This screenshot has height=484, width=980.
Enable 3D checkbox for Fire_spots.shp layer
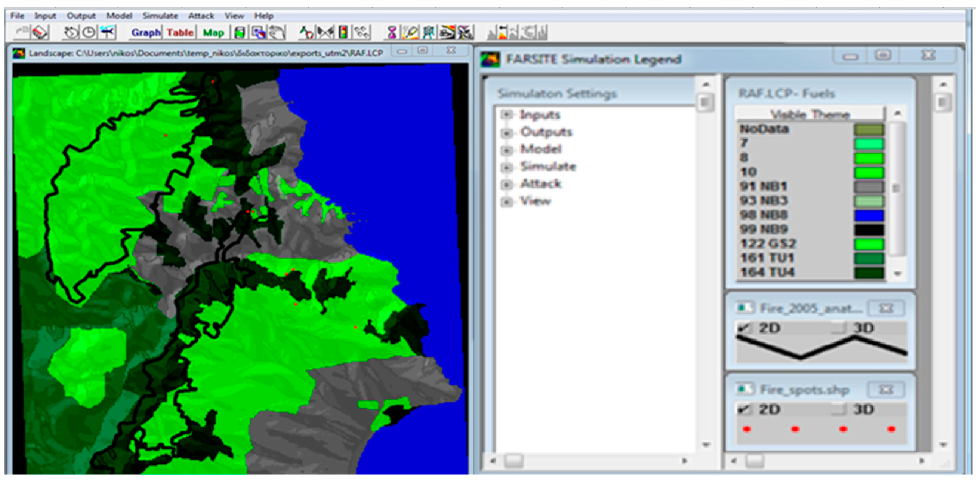pos(838,409)
